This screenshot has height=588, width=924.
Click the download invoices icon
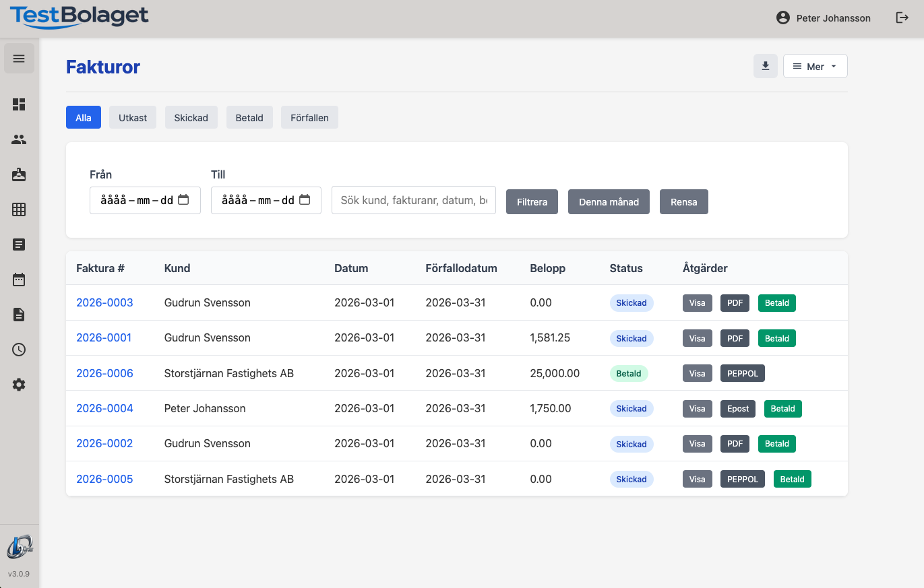coord(765,66)
